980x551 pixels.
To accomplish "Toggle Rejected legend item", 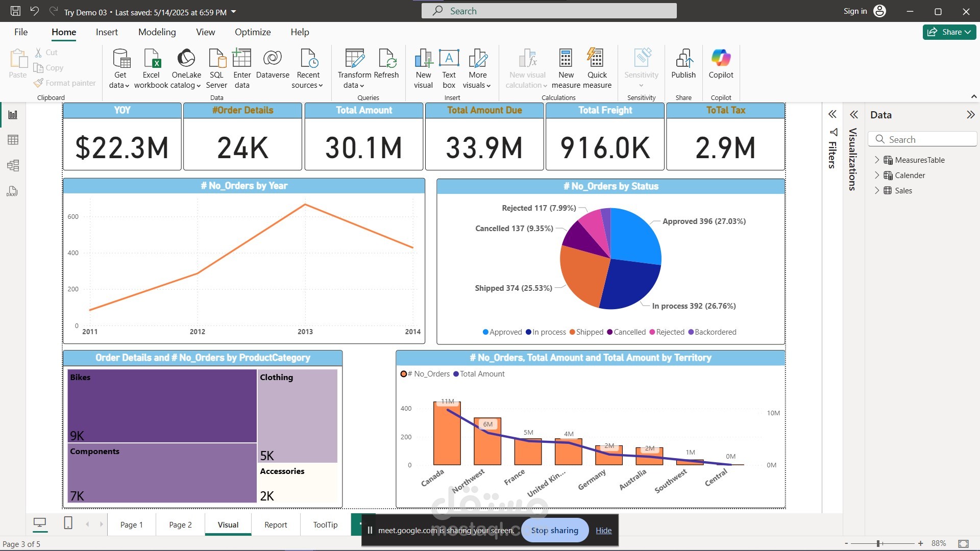I will point(667,332).
